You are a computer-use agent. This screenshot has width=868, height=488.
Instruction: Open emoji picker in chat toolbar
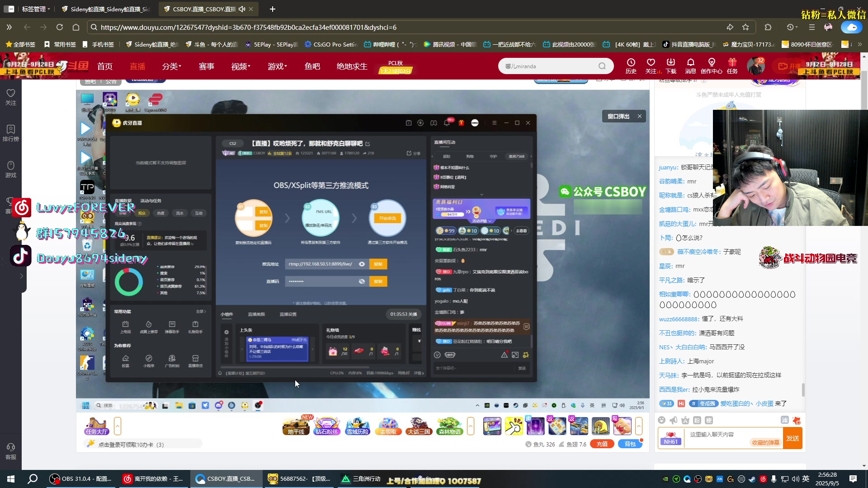coord(662,420)
